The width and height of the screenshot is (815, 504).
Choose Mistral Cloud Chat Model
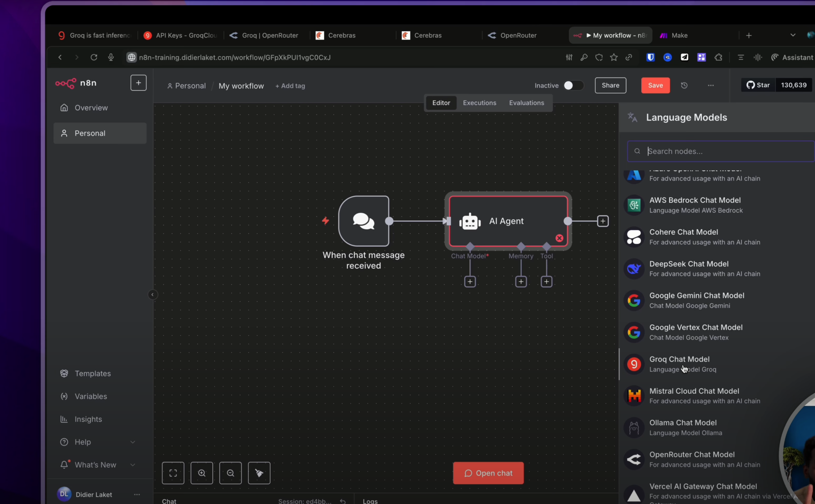[719, 396]
